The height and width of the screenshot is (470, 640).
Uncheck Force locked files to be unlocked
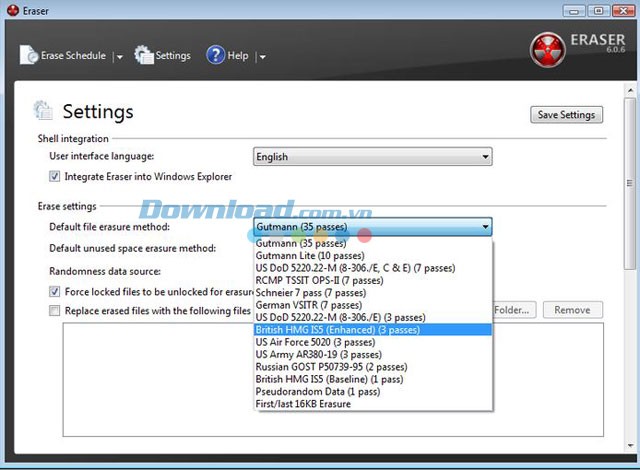coord(55,292)
